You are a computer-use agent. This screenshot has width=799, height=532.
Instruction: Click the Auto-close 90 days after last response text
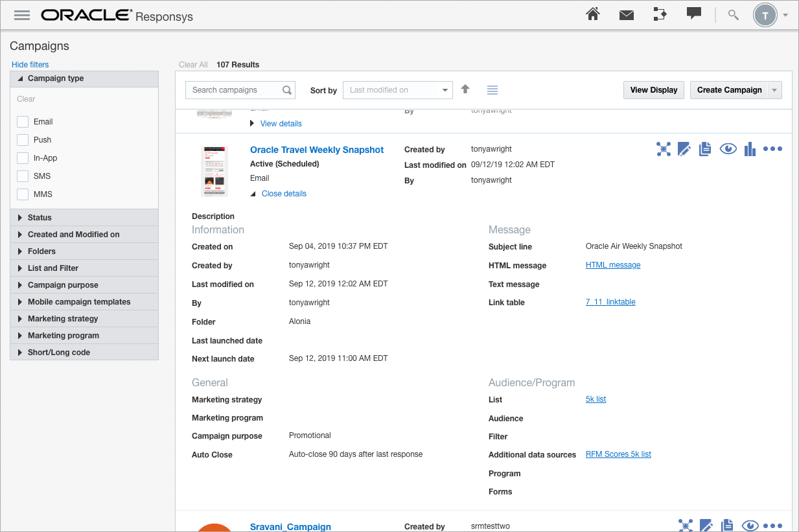pos(356,454)
